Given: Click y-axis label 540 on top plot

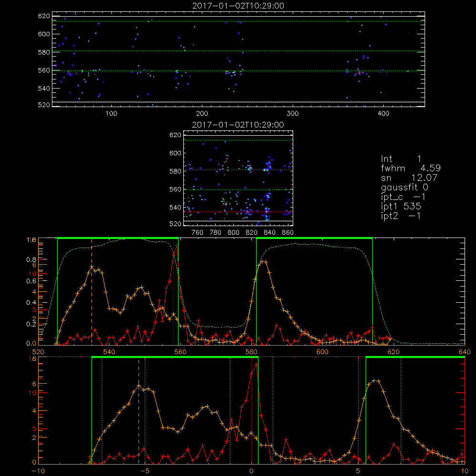Looking at the screenshot, I should click(x=44, y=89).
